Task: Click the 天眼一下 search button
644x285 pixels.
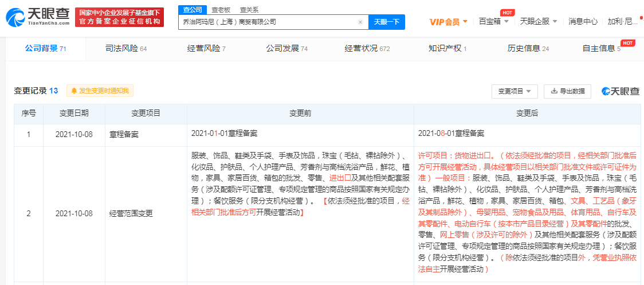Action: (x=387, y=22)
